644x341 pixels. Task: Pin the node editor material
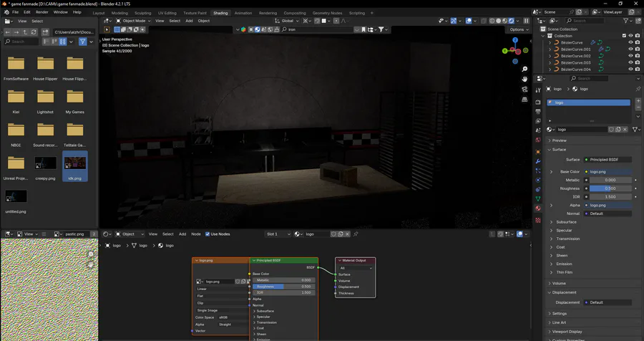pos(356,234)
